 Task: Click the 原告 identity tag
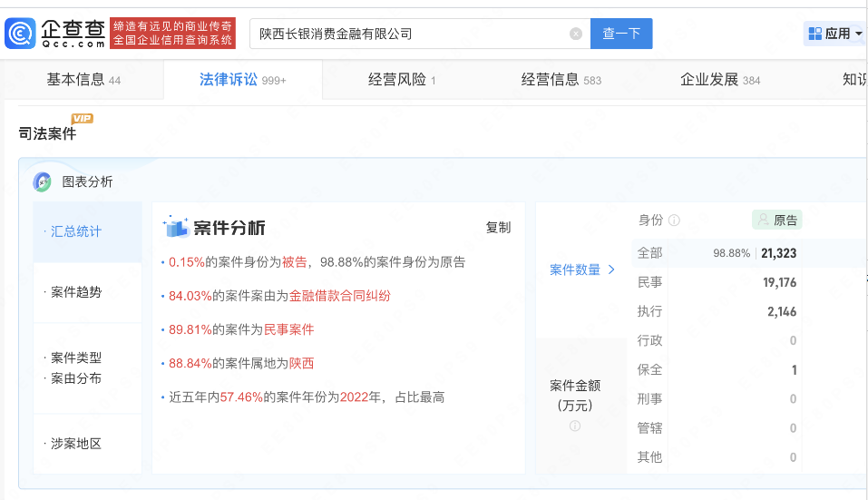point(777,221)
